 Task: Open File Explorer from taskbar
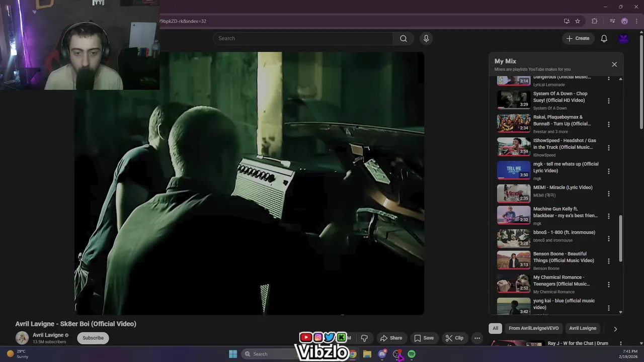pyautogui.click(x=367, y=354)
